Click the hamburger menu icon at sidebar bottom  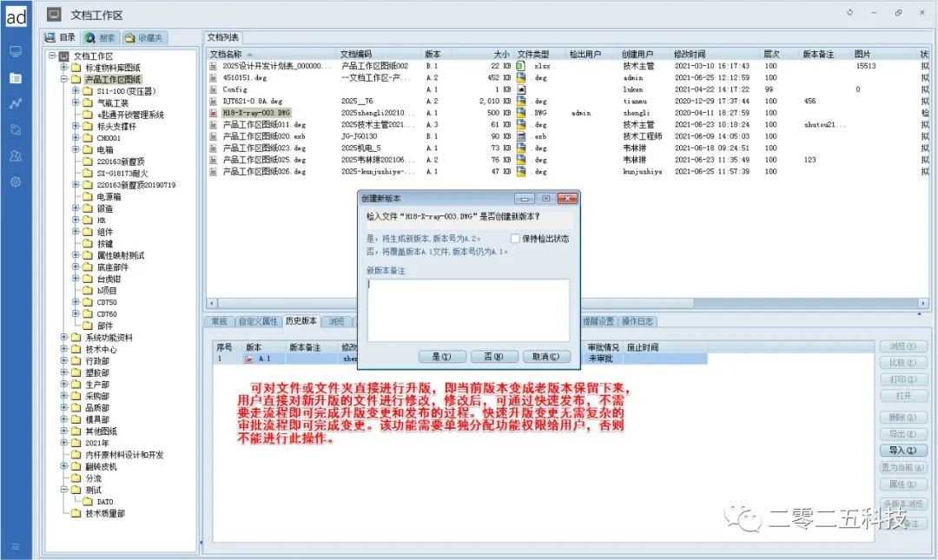pyautogui.click(x=17, y=546)
